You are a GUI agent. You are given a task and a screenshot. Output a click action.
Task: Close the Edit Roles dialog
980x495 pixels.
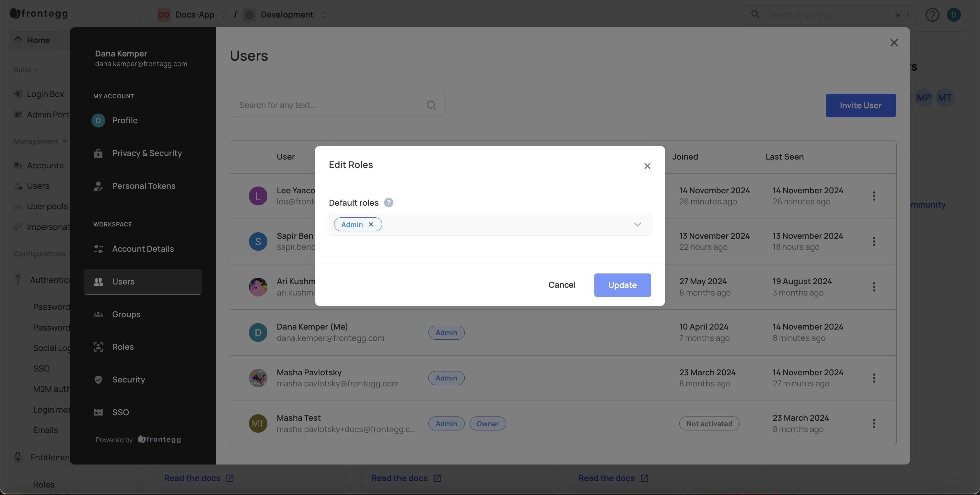[x=647, y=166]
